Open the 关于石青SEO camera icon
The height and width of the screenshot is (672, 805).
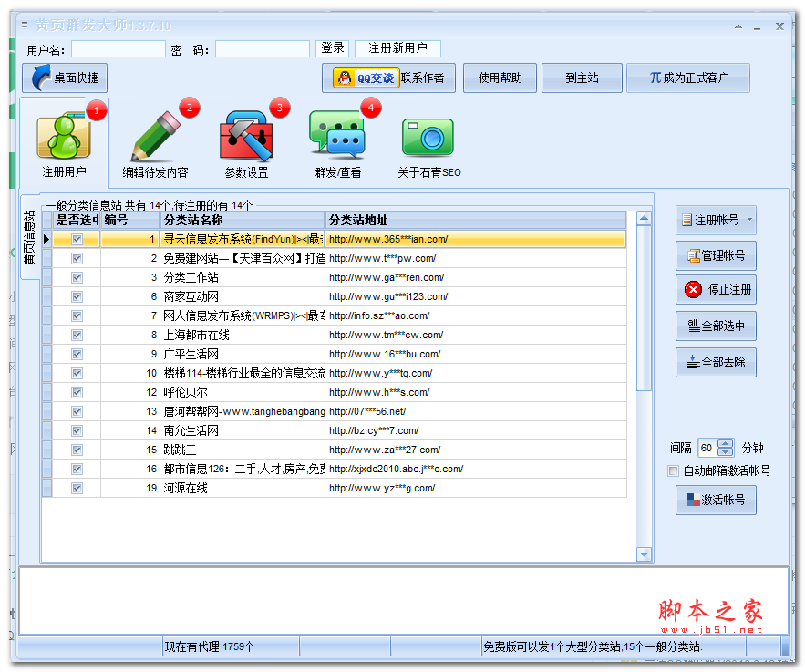pos(428,139)
